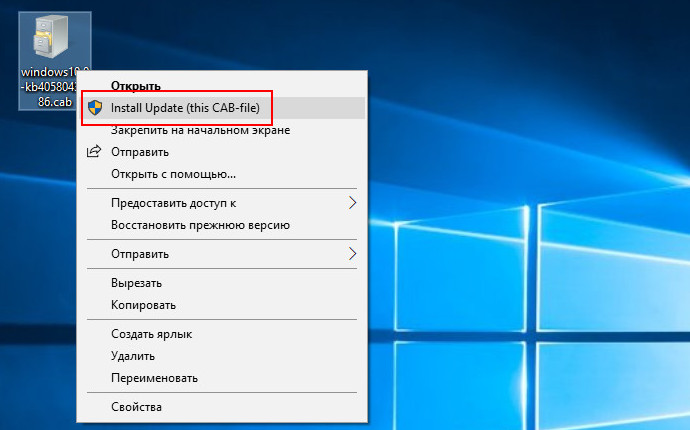This screenshot has height=430, width=690.
Task: Select the windows10 kb4058043 .cab file icon
Action: [x=51, y=37]
